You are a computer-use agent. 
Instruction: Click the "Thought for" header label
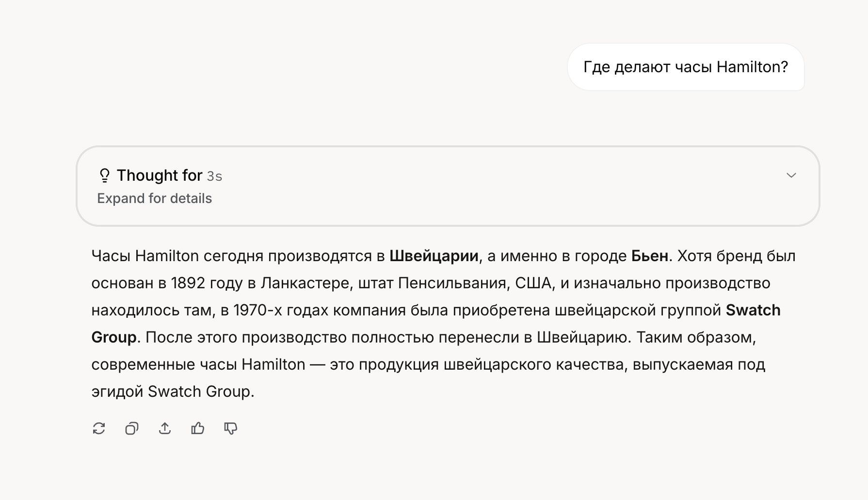(160, 175)
